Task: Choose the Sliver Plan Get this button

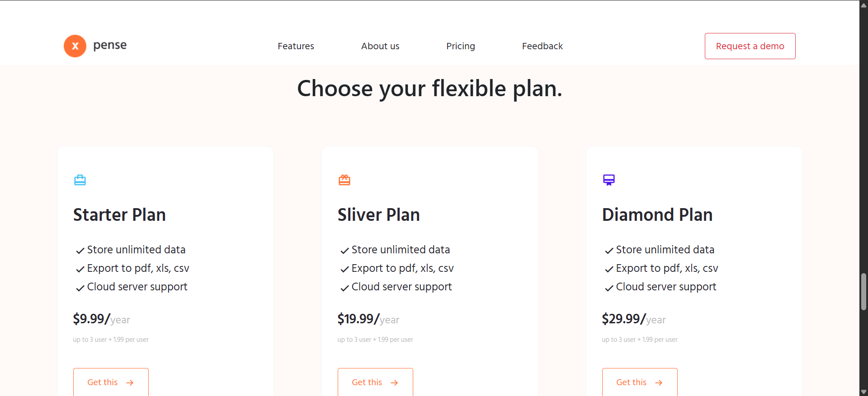Action: [375, 382]
